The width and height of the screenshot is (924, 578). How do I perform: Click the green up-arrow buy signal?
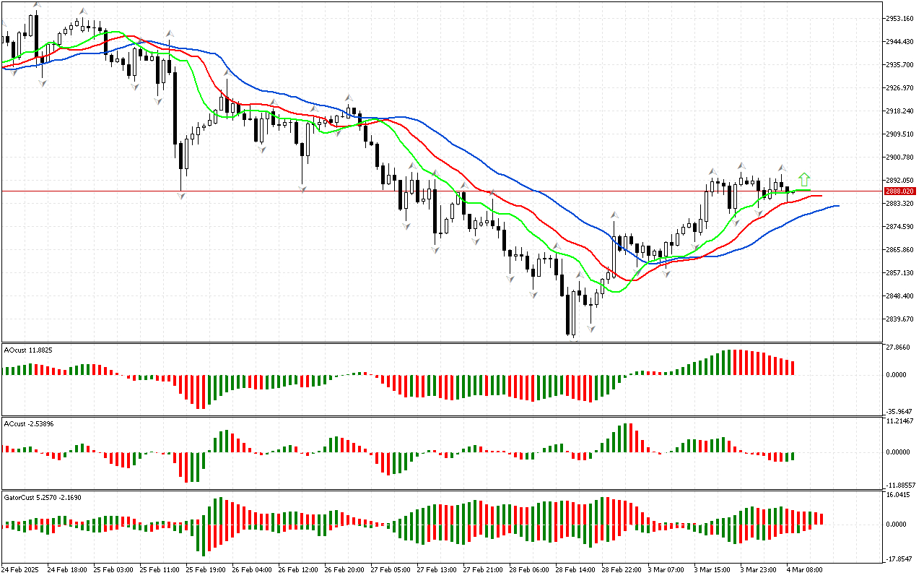click(804, 180)
